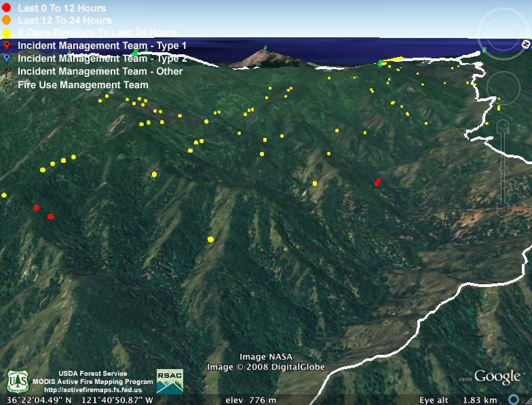Click the red Last 0 To 12 Hours legend dot
The image size is (532, 405).
click(x=7, y=8)
